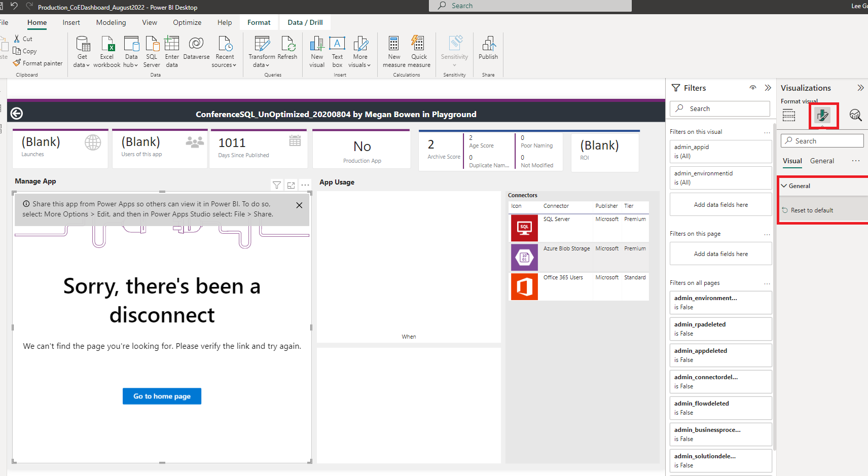868x476 pixels.
Task: Collapse the General section in Format pane
Action: pos(785,186)
